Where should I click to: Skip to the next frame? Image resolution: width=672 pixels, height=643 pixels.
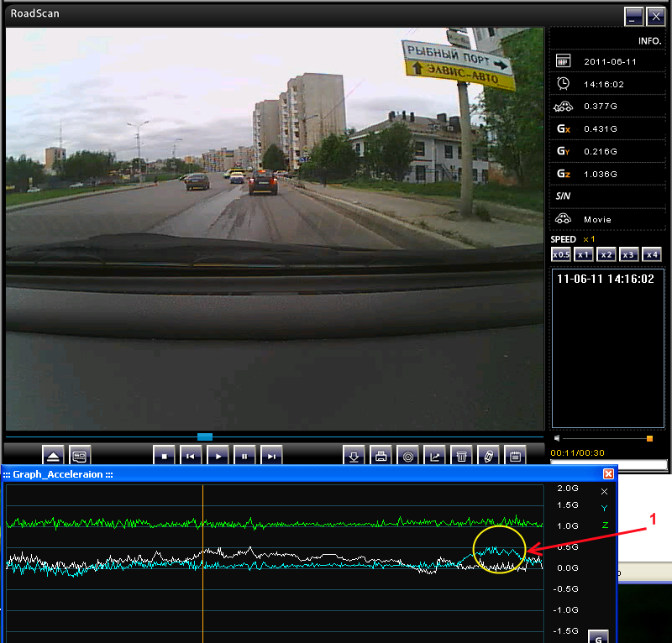tap(271, 456)
